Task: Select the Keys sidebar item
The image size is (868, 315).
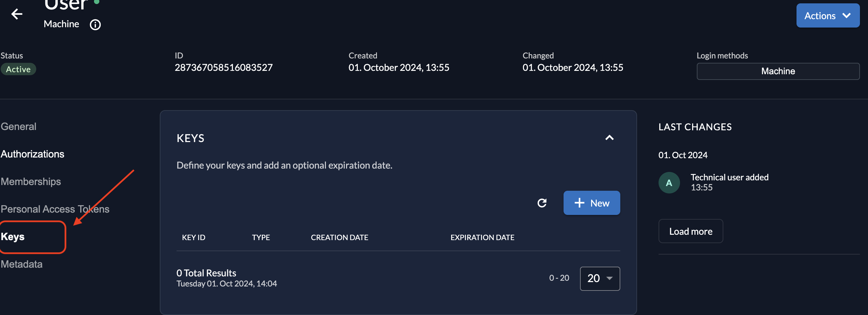Action: pyautogui.click(x=13, y=237)
